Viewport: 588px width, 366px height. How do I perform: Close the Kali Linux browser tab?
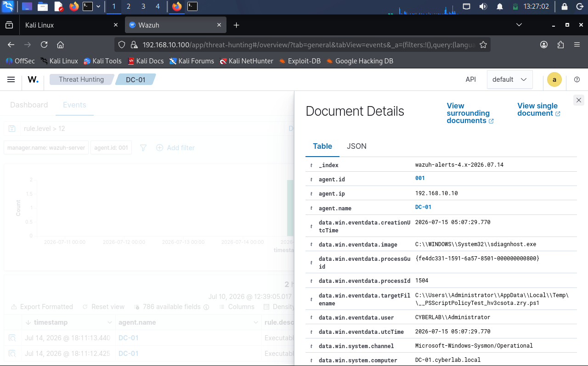click(116, 25)
